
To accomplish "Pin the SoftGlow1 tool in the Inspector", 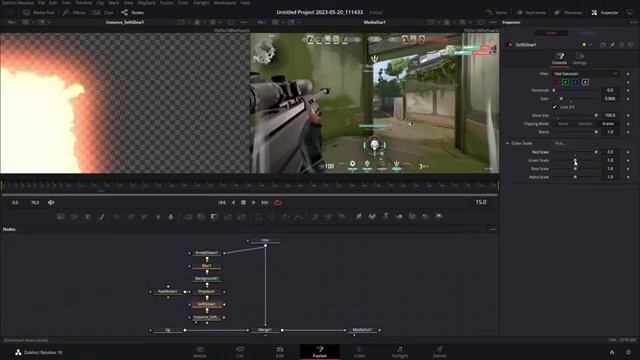I will tap(612, 44).
